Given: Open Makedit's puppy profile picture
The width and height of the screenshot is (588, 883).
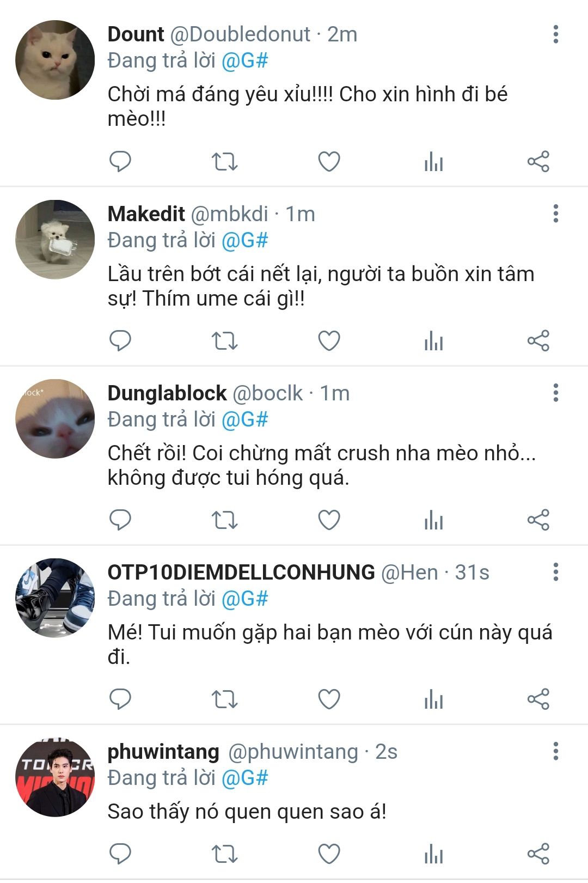Looking at the screenshot, I should [55, 240].
